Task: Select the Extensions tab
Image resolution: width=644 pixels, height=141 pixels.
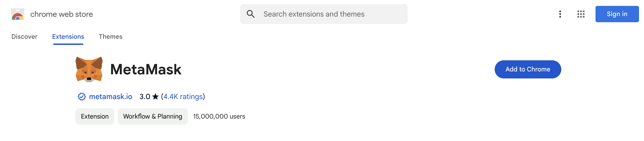Action: (68, 36)
